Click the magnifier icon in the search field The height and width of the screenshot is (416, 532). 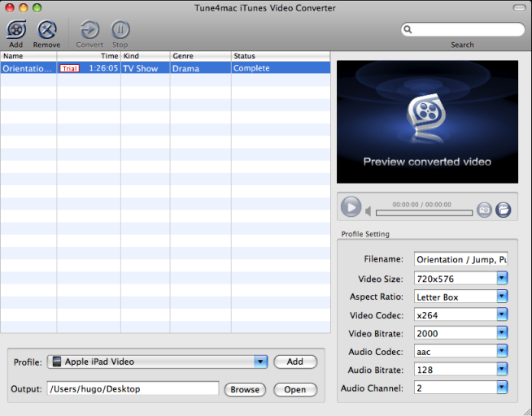[408, 30]
